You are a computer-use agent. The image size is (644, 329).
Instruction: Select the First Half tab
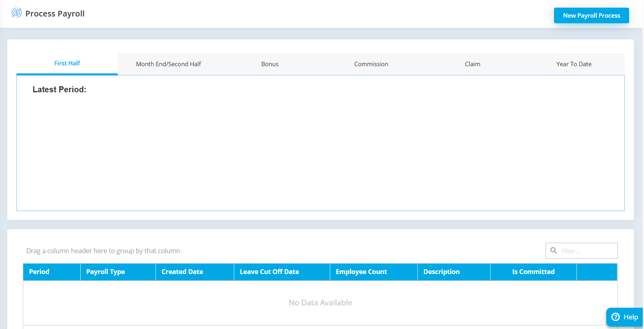[x=67, y=63]
